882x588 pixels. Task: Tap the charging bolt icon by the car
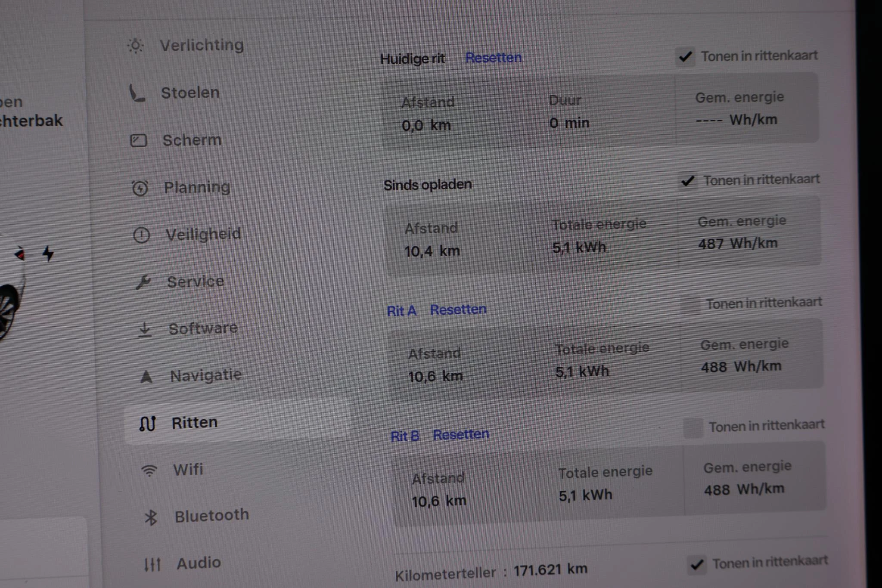click(48, 254)
